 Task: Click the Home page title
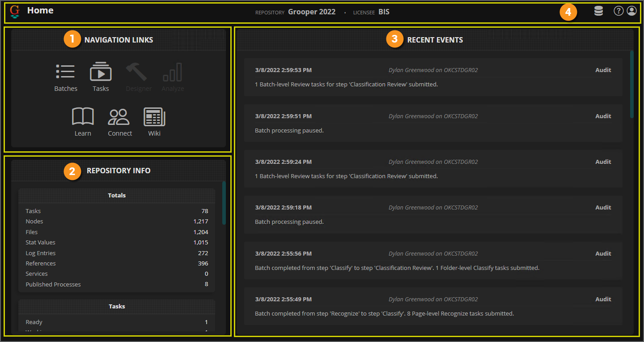(40, 10)
